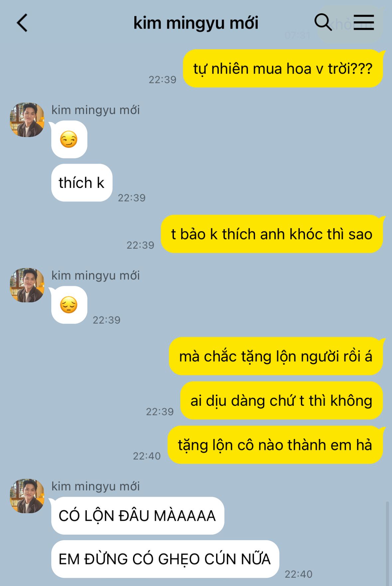Select message 'mà chắc tặng lộn người rồi á'
This screenshot has height=586, width=392.
276,356
